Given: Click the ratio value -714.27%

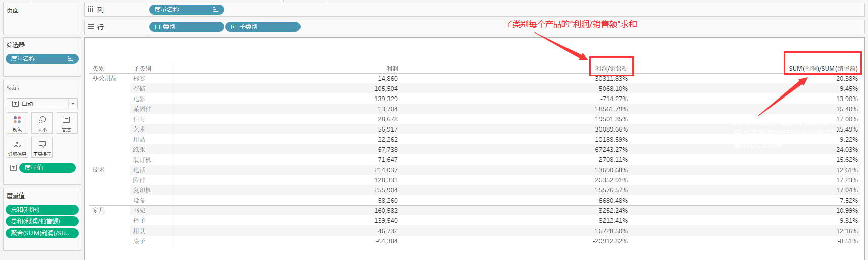Looking at the screenshot, I should pos(614,99).
